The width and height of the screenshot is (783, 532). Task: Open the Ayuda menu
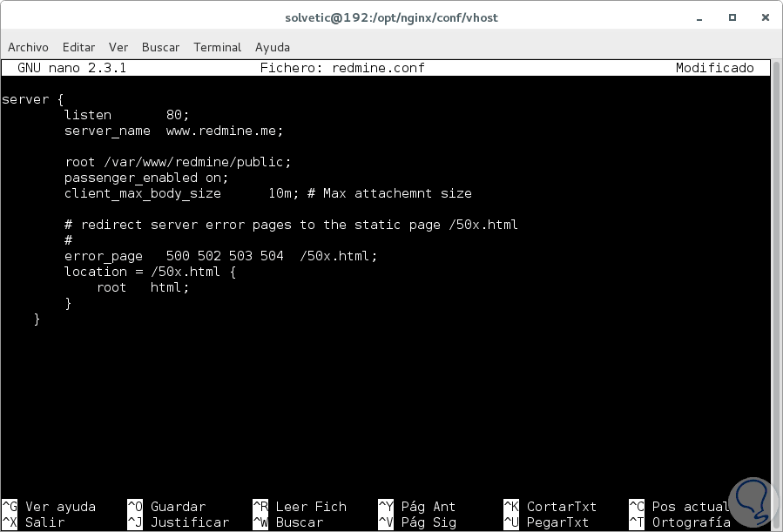click(272, 47)
